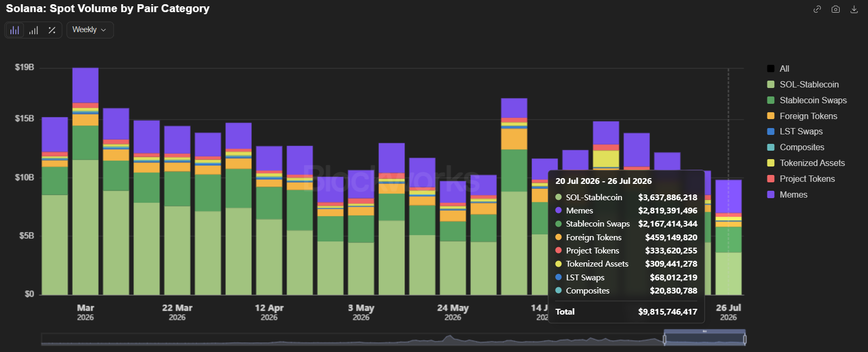Click Composites legend color swatch

[771, 148]
